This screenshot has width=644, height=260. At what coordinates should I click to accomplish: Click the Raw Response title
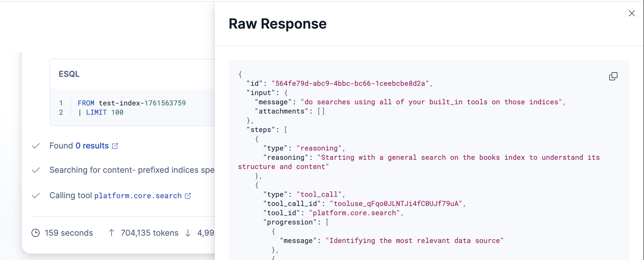click(278, 24)
